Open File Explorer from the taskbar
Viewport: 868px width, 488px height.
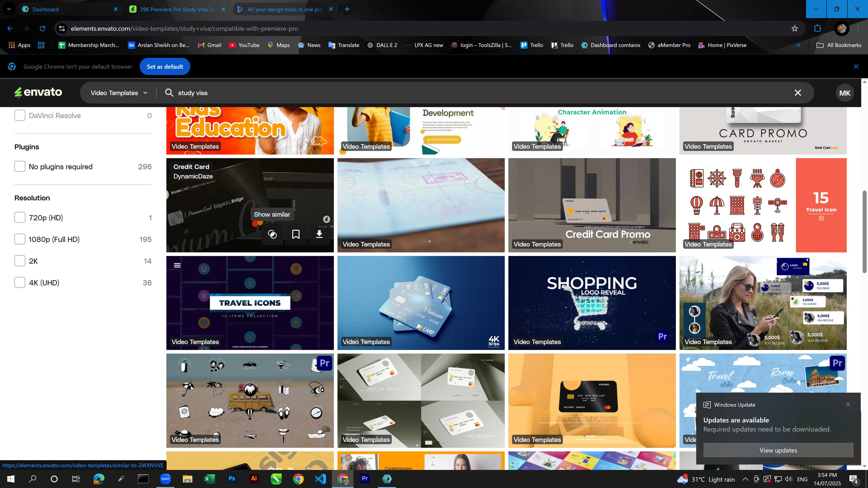187,479
